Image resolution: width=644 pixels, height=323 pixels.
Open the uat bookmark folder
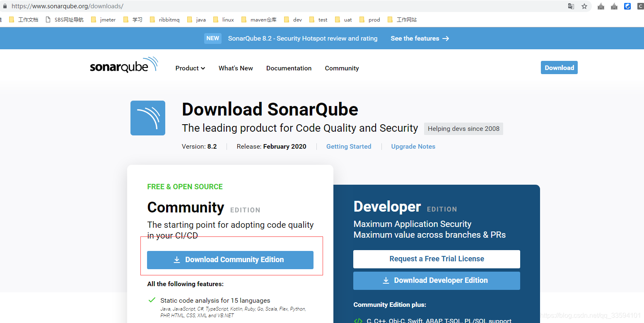(x=343, y=19)
